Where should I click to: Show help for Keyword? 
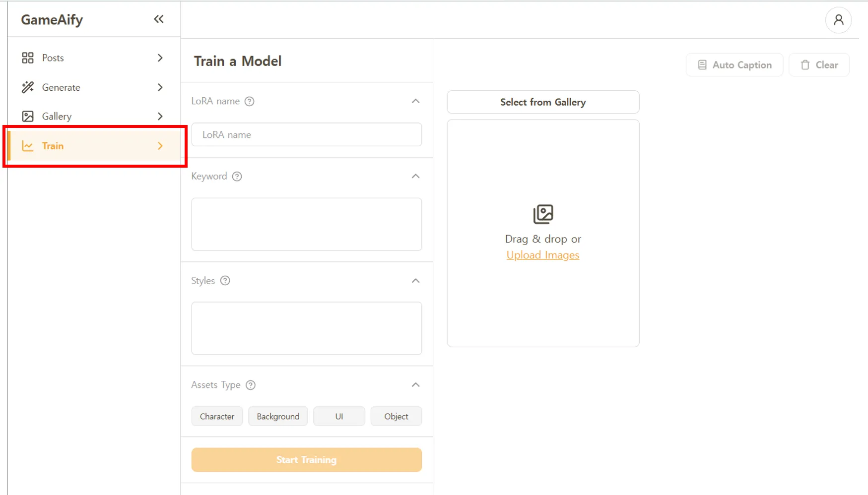point(237,177)
